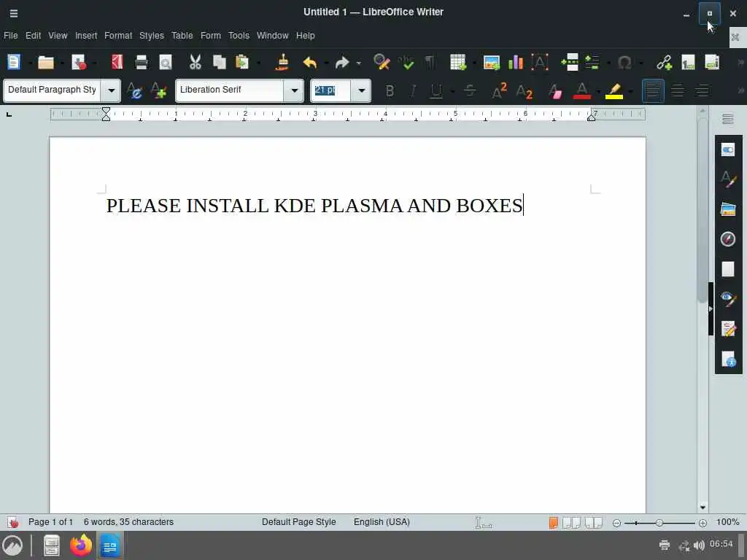Click the English (USA) language status

pos(382,522)
